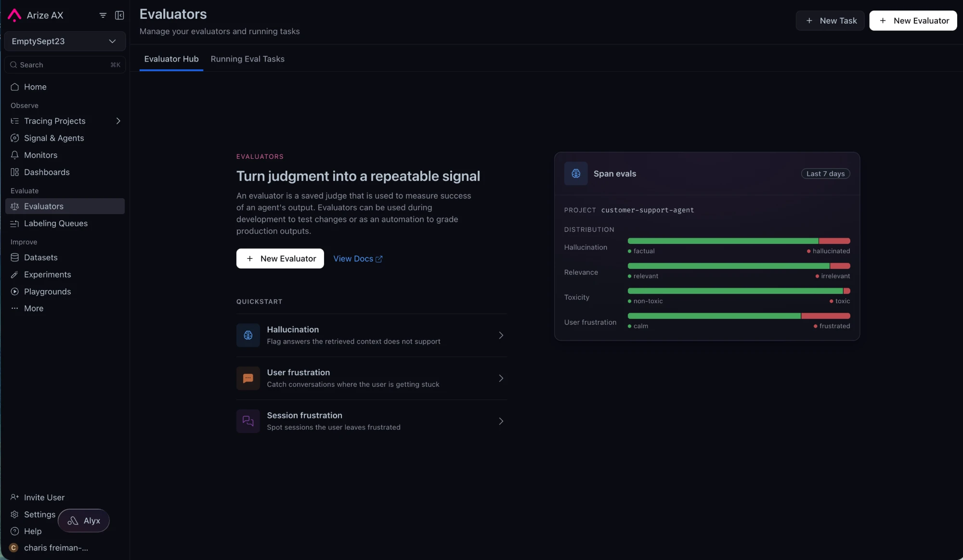Viewport: 963px width, 560px height.
Task: Click the Toxicity distribution bar
Action: 739,291
